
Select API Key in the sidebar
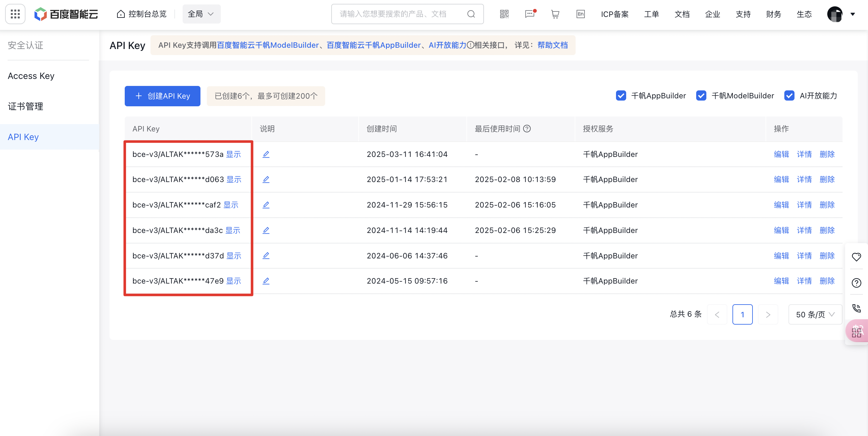(50, 137)
